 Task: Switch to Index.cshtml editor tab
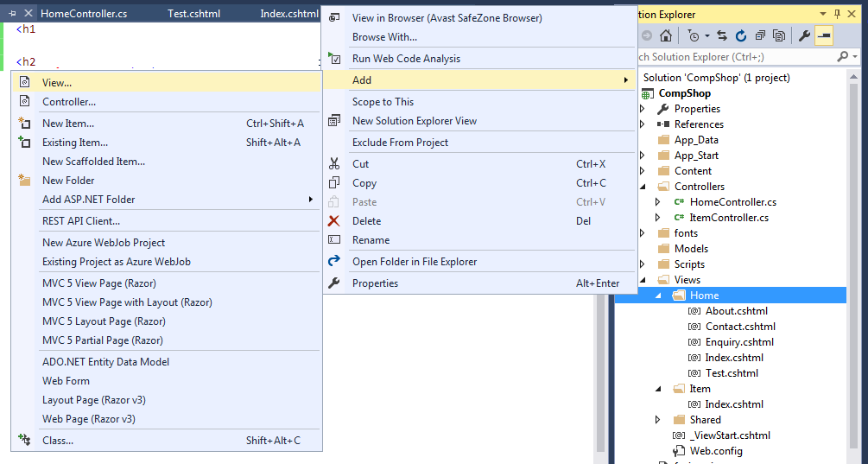[x=289, y=13]
